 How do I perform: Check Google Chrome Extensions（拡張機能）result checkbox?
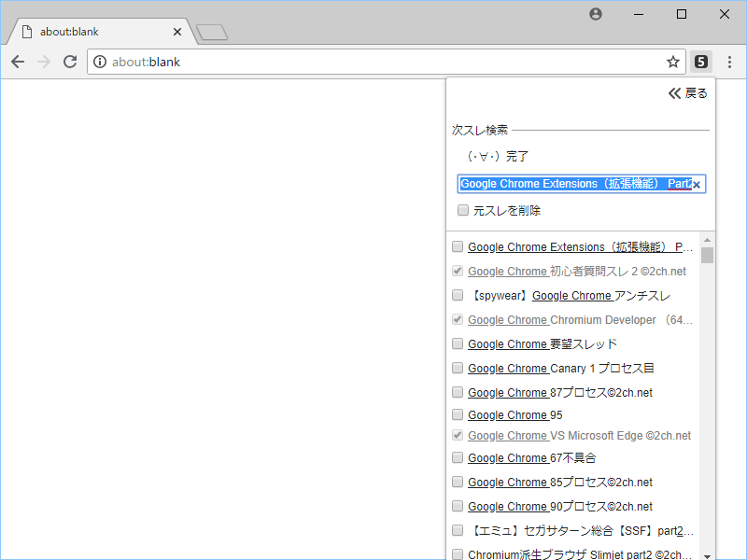point(458,246)
